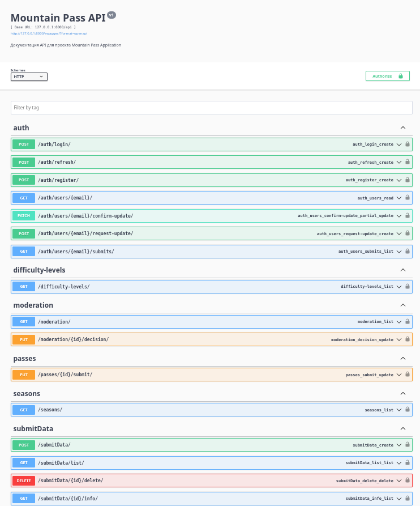This screenshot has height=506, width=420.
Task: Click the Authorize button
Action: point(387,76)
